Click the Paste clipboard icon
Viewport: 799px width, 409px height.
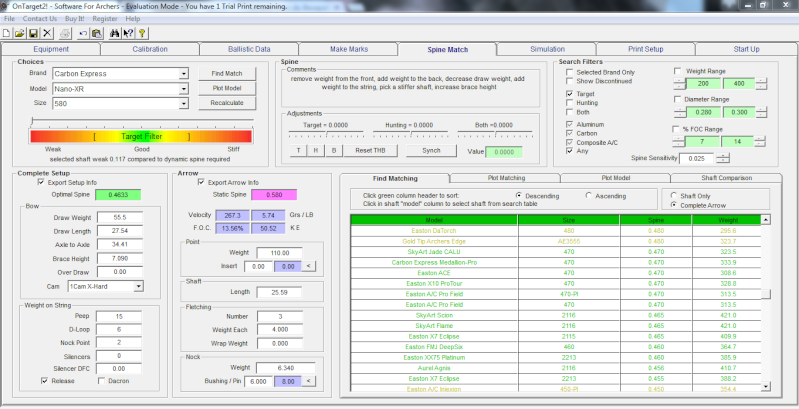click(97, 34)
